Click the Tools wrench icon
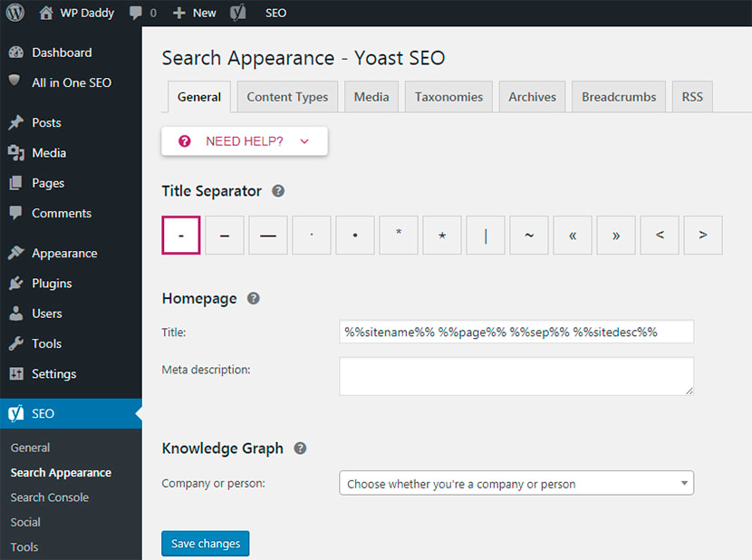The height and width of the screenshot is (560, 752). pos(15,343)
